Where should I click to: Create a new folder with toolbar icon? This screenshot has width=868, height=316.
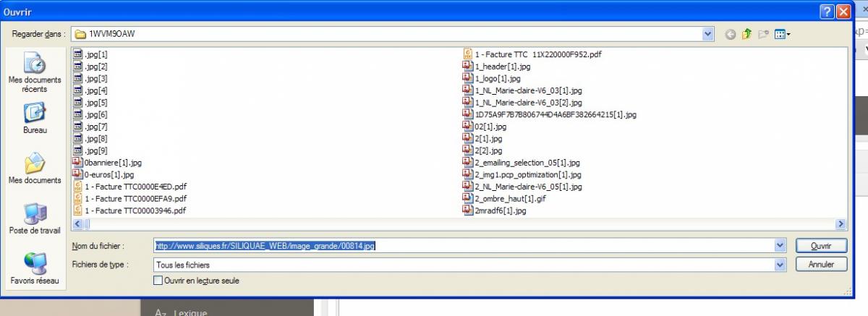pyautogui.click(x=763, y=34)
